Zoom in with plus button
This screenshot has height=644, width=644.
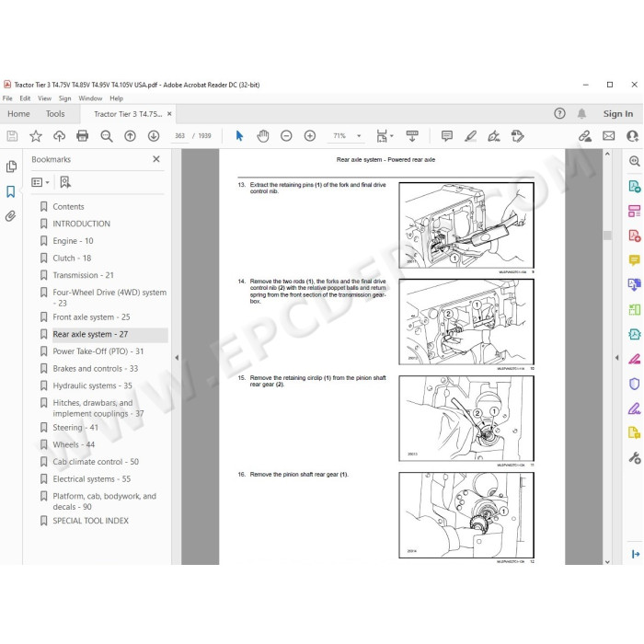(x=310, y=136)
